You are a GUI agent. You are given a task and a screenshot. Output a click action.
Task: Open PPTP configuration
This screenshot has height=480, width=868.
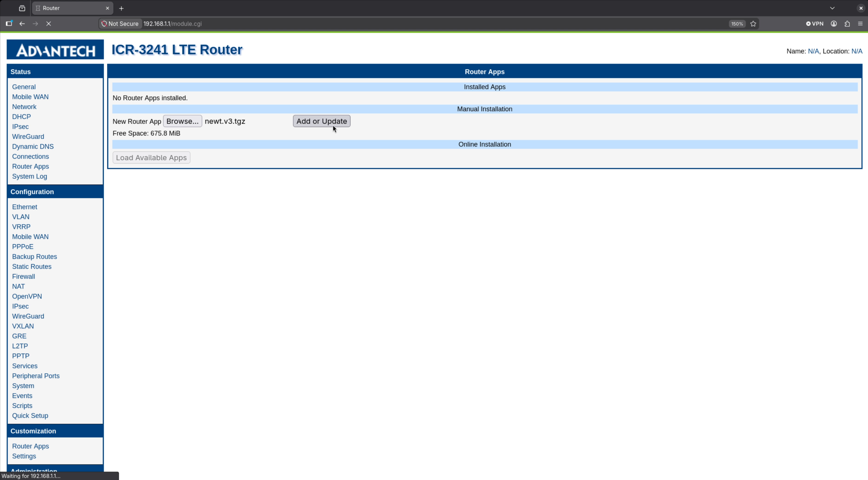[x=21, y=356]
